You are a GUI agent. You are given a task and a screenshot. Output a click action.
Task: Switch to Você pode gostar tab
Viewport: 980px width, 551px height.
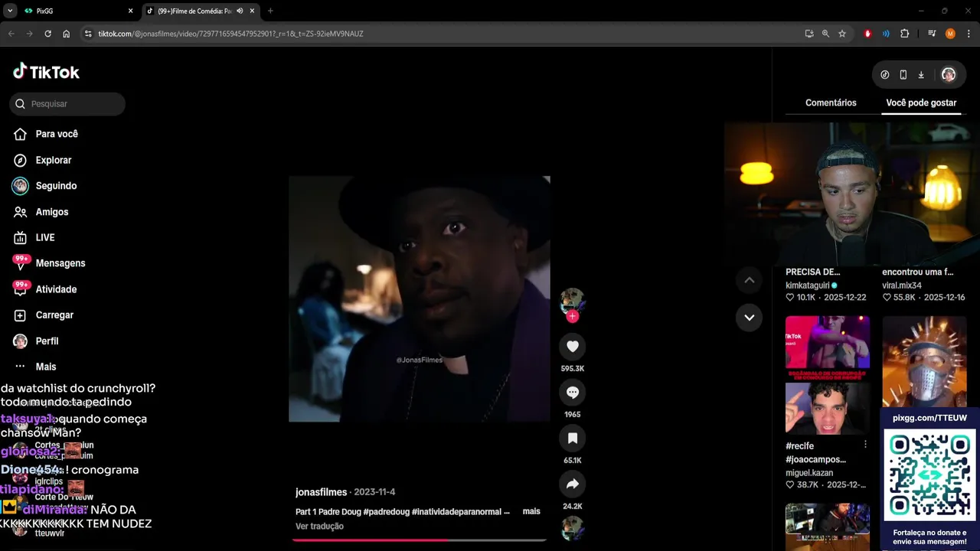(x=921, y=103)
